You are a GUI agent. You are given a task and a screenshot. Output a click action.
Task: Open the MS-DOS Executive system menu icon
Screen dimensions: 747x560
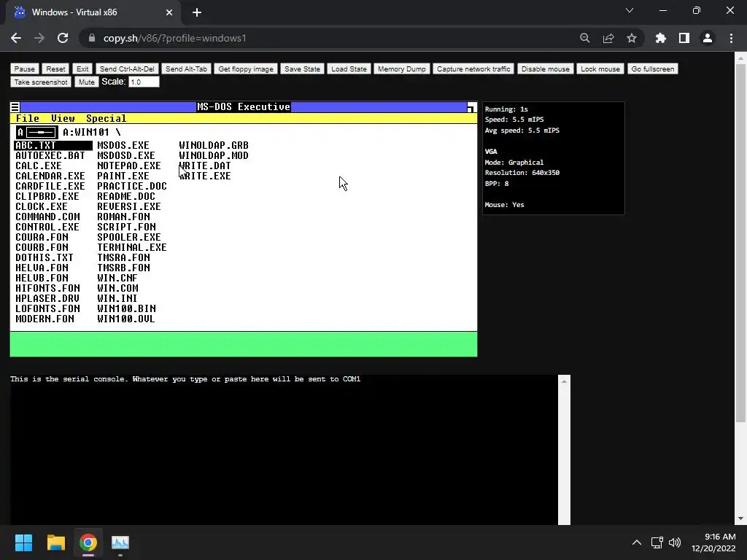point(15,107)
